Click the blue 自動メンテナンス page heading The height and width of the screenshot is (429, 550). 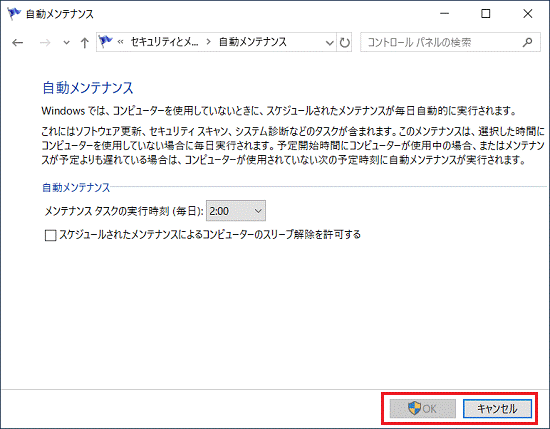(88, 88)
